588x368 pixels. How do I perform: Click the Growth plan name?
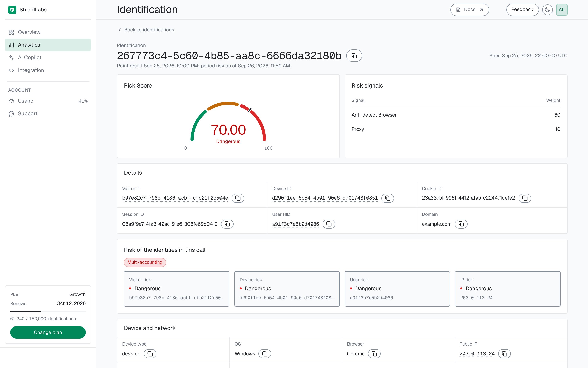[x=77, y=294]
